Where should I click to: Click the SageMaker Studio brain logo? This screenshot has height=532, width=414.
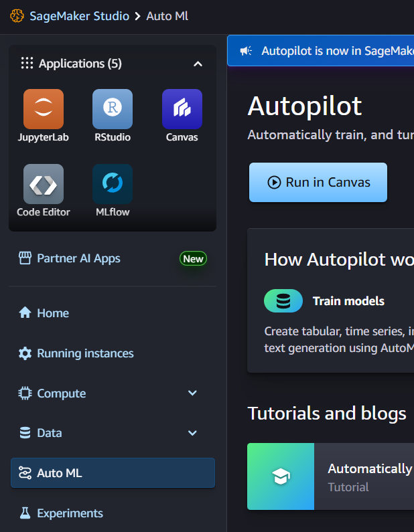click(x=17, y=16)
